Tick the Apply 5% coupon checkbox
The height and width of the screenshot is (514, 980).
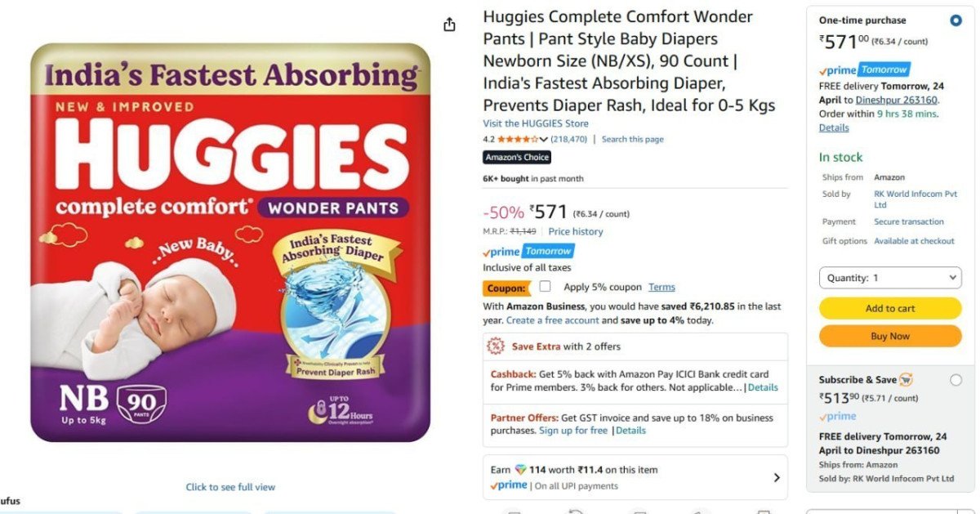coord(546,287)
